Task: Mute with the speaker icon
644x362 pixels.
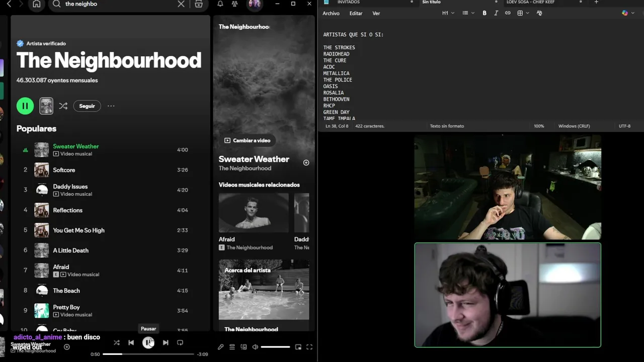Action: [x=255, y=347]
